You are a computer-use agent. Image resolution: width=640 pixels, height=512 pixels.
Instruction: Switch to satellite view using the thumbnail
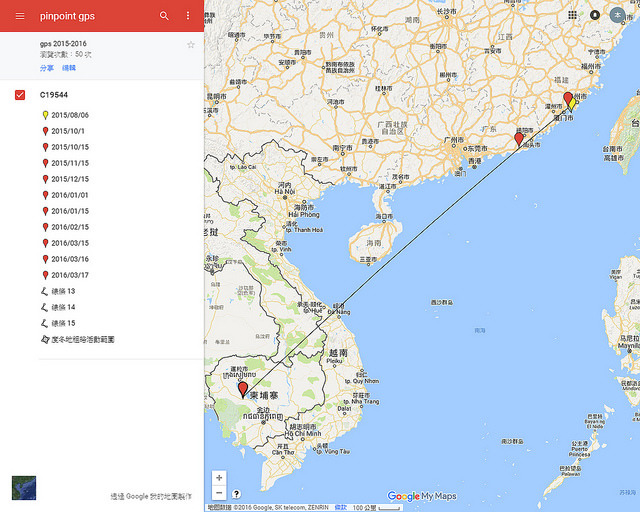click(23, 488)
